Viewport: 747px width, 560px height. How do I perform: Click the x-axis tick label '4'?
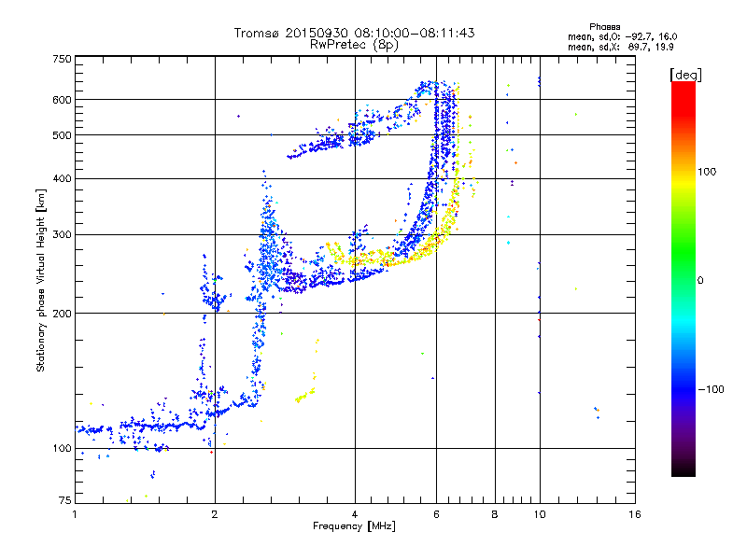(355, 514)
